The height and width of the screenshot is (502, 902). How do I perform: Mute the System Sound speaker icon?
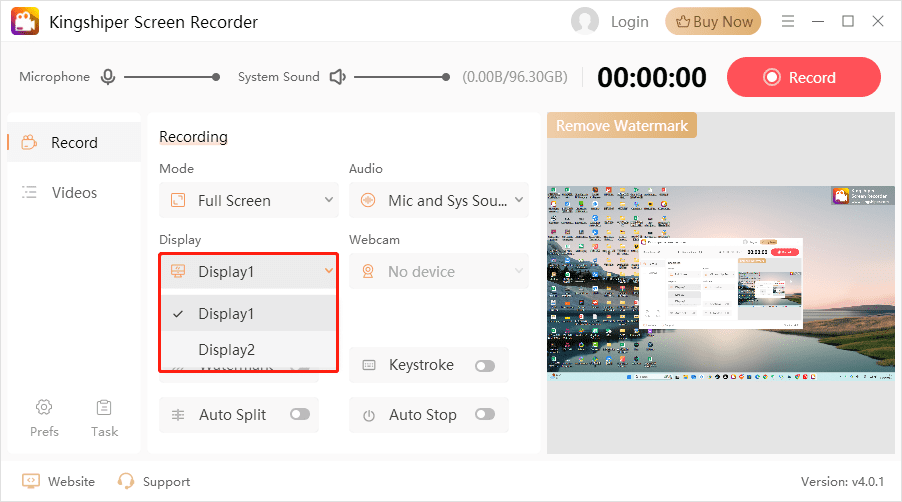point(337,76)
